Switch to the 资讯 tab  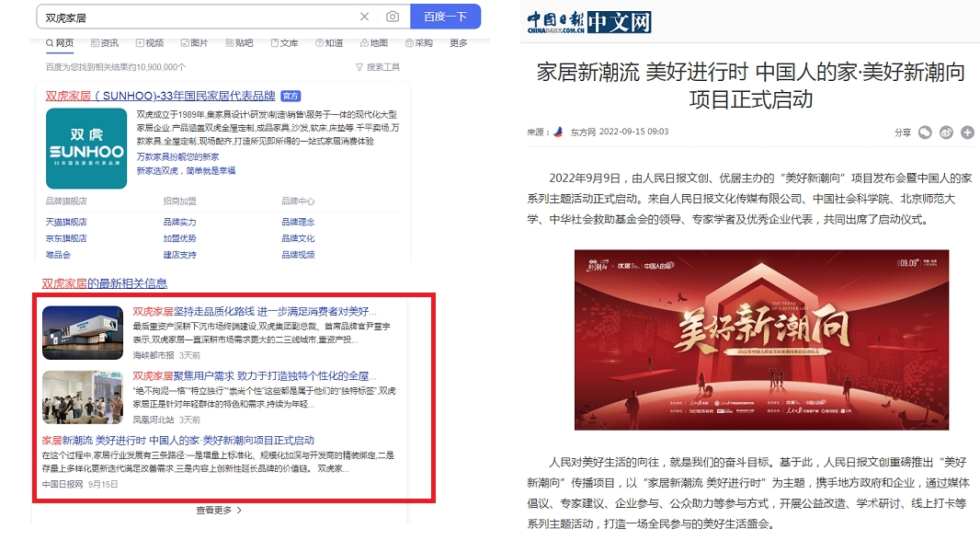coord(105,43)
